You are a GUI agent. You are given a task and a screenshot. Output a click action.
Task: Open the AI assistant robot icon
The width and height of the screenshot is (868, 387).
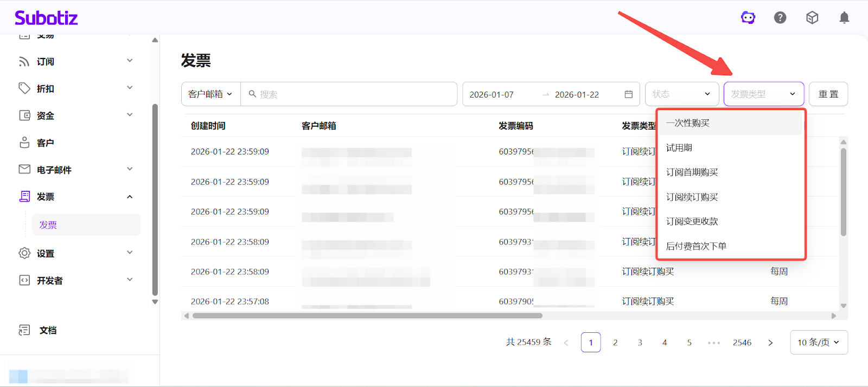748,18
